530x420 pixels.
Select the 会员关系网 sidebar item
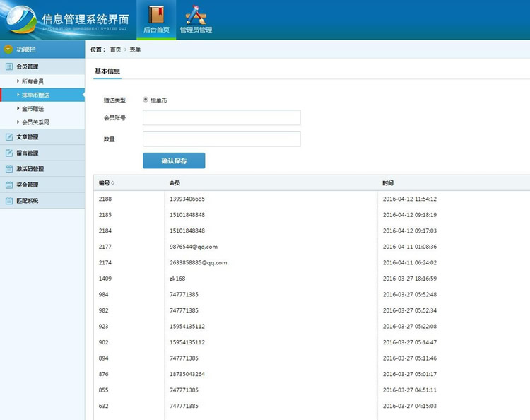[x=35, y=122]
